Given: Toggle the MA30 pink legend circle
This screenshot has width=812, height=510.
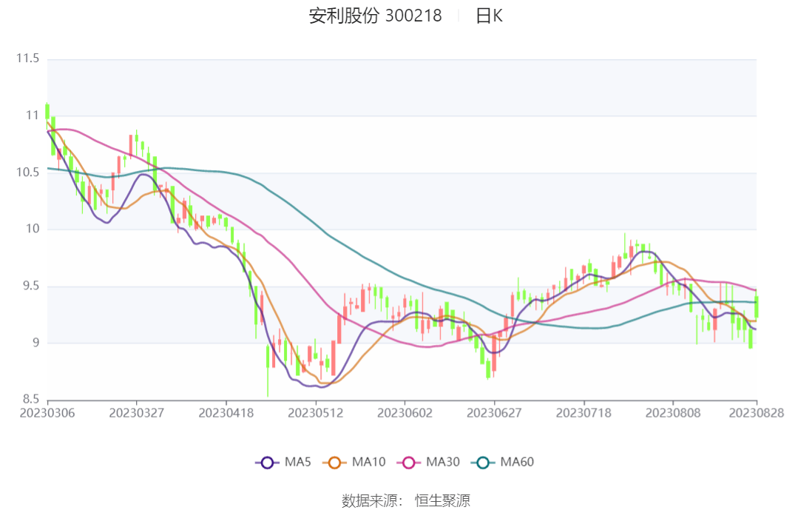Looking at the screenshot, I should (409, 462).
